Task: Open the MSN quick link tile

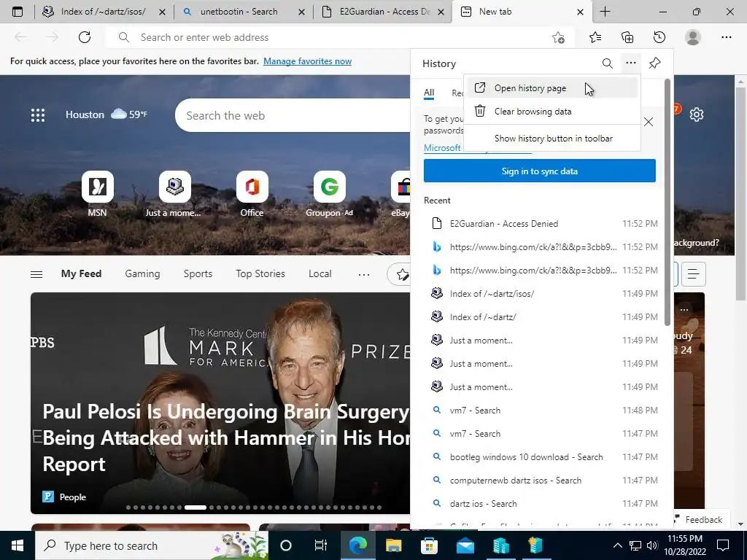Action: click(x=97, y=194)
